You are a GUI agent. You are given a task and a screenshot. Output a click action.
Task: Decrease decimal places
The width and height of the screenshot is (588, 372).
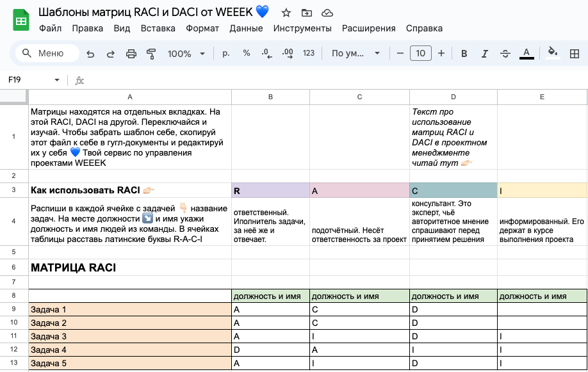(266, 54)
